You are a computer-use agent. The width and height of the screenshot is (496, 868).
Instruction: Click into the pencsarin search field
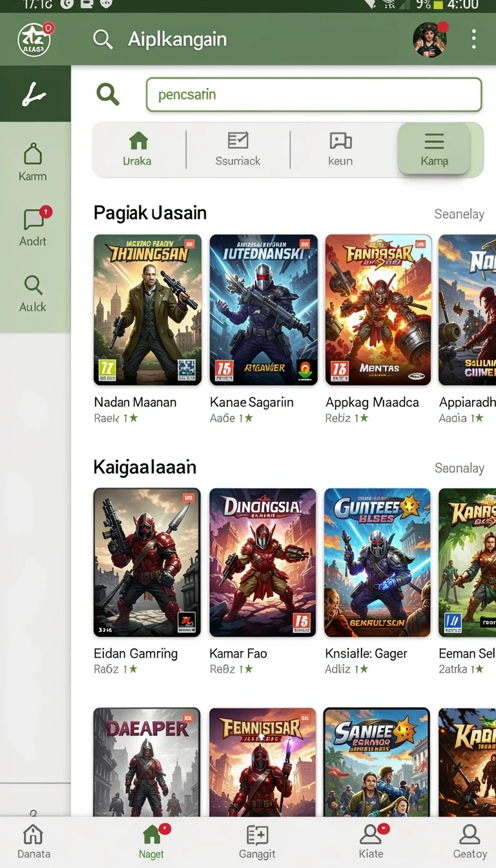314,94
